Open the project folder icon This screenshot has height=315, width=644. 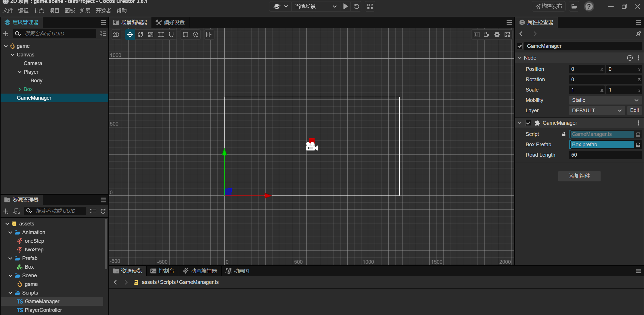[x=574, y=6]
